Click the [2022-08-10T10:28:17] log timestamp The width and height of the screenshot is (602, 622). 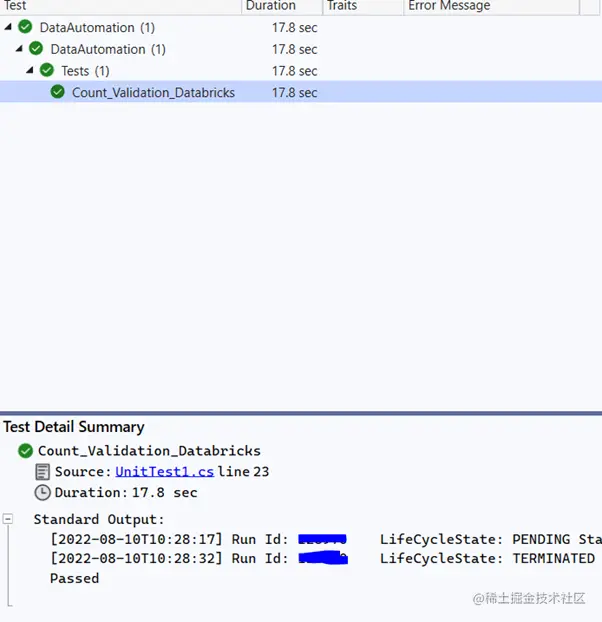[136, 539]
